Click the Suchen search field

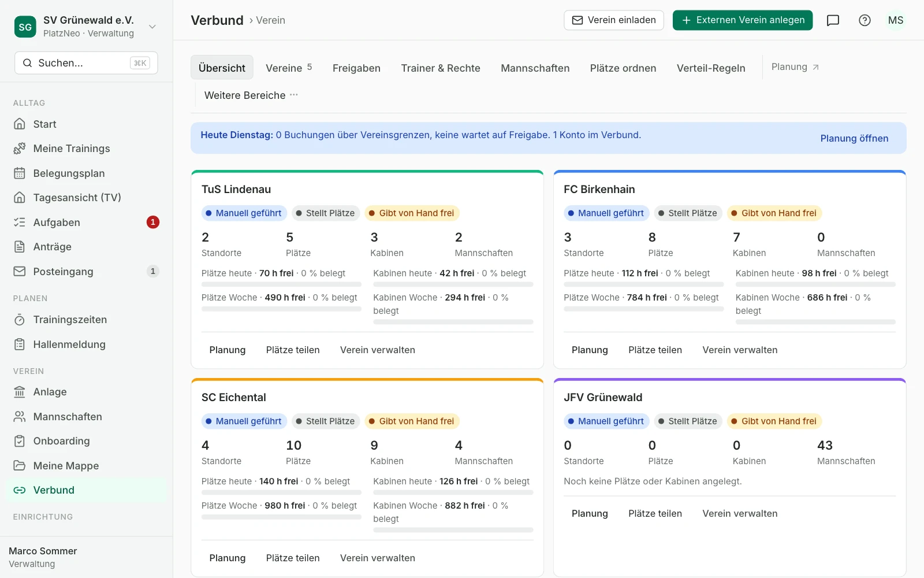point(86,63)
